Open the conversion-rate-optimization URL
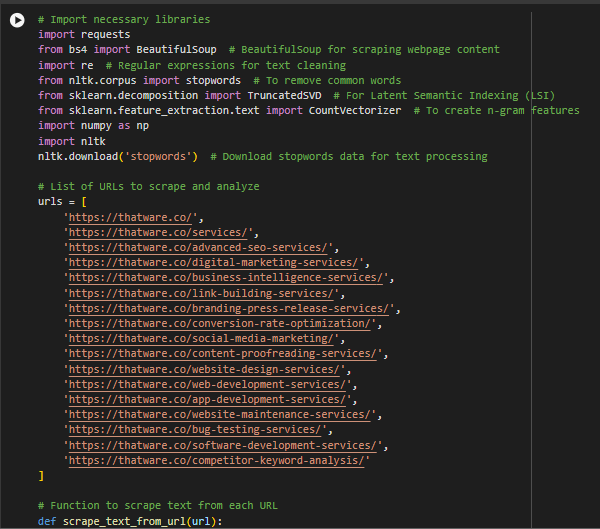The image size is (600, 529). [220, 323]
